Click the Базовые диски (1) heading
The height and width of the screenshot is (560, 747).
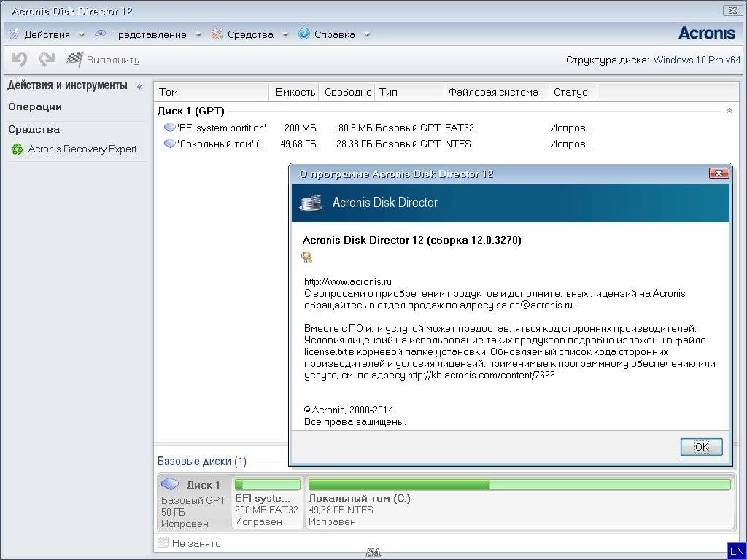click(x=202, y=461)
